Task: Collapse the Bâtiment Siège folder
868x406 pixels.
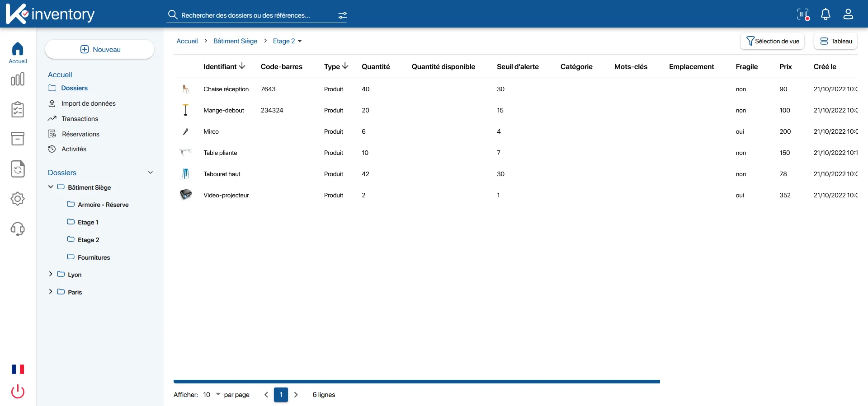Action: tap(51, 187)
